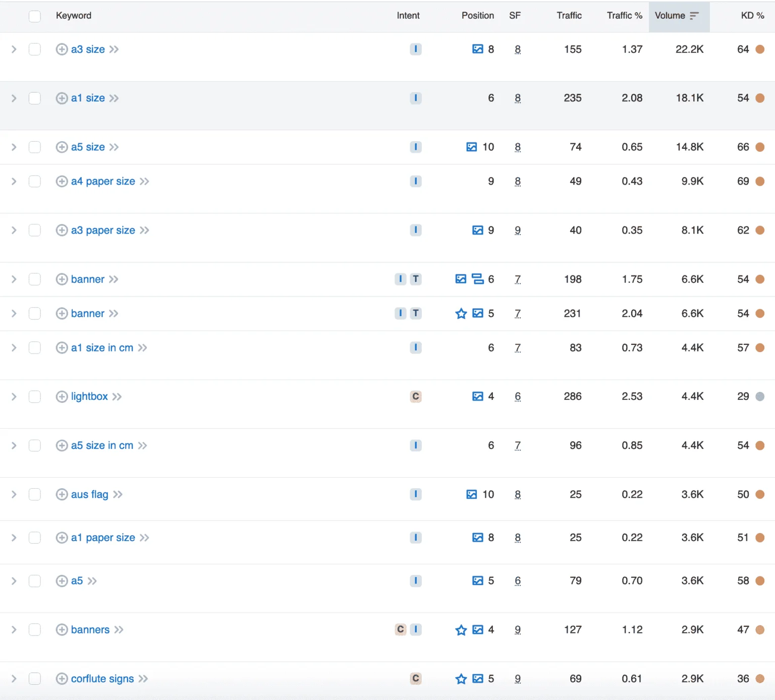This screenshot has width=775, height=700.
Task: Click the double-arrow icon next to aus flag
Action: 118,494
